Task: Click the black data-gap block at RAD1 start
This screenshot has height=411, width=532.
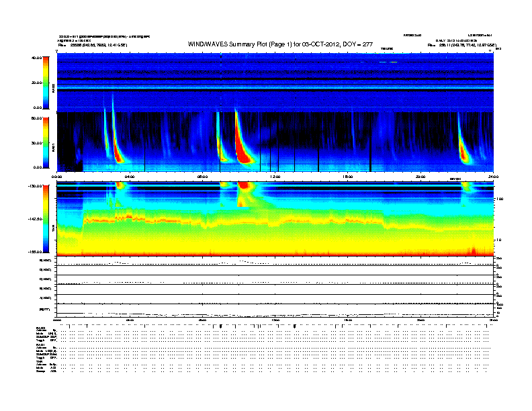Action: point(70,142)
